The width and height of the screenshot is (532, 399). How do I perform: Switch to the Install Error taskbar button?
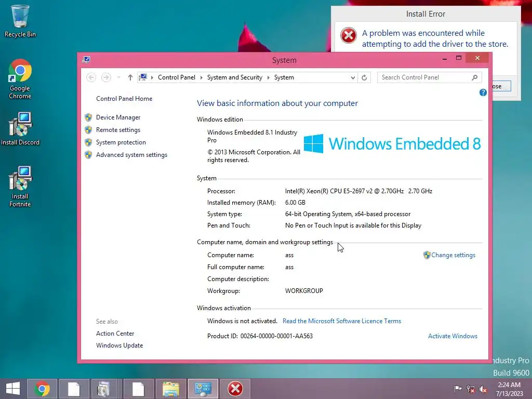pos(235,389)
